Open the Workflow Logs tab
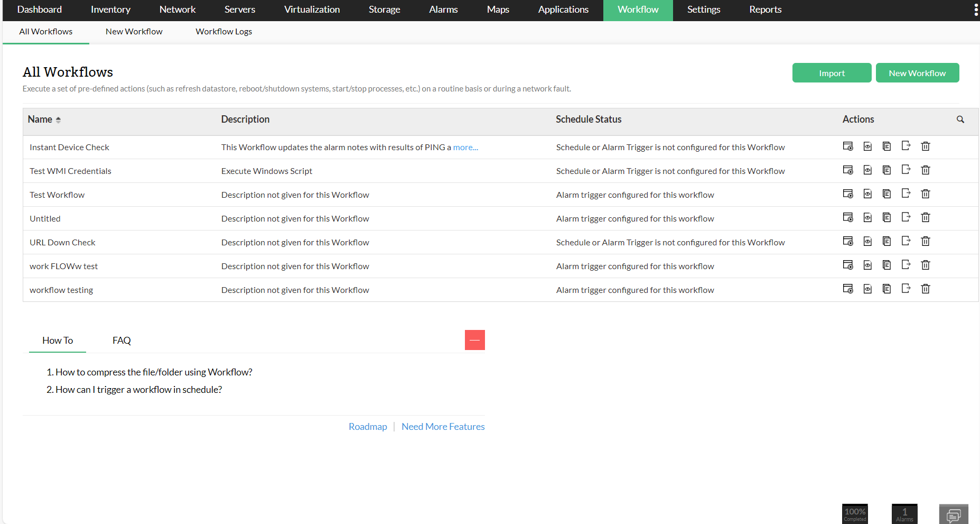The width and height of the screenshot is (980, 524). point(223,31)
